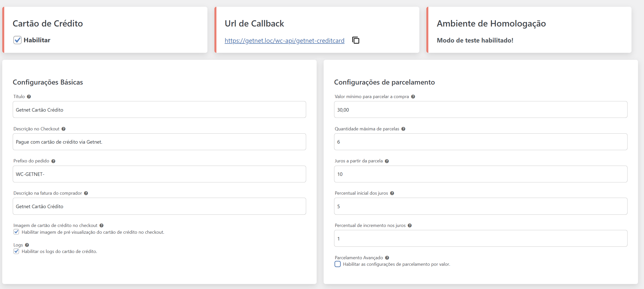
Task: Click 'Modo de teste habilitado!' text
Action: 475,40
